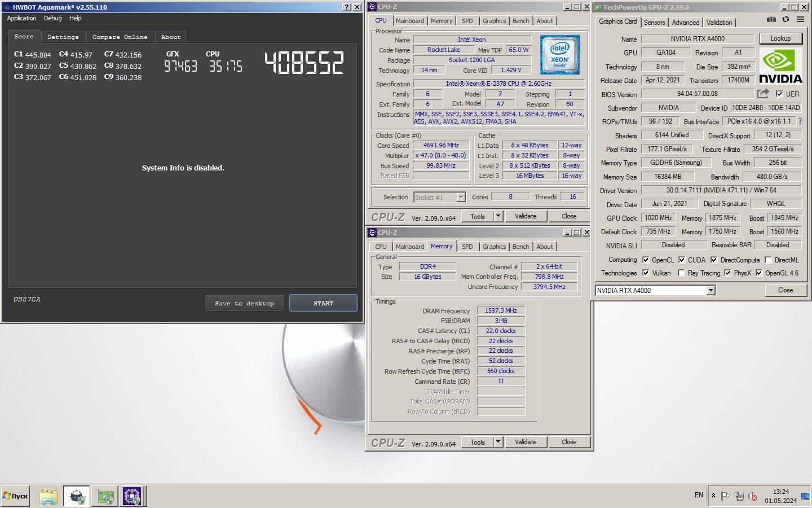
Task: Open the Aquamark3 About tab
Action: pyautogui.click(x=171, y=37)
